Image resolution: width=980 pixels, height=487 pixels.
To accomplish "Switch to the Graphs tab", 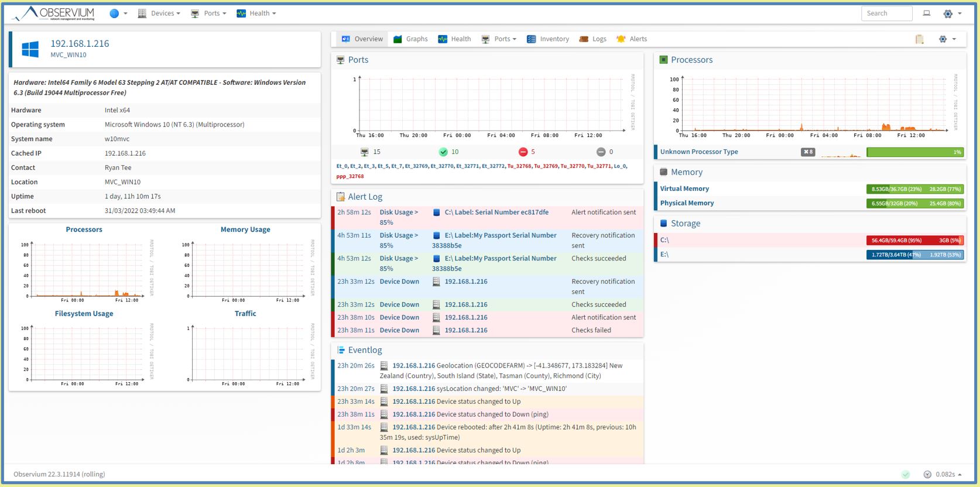I will pyautogui.click(x=410, y=39).
